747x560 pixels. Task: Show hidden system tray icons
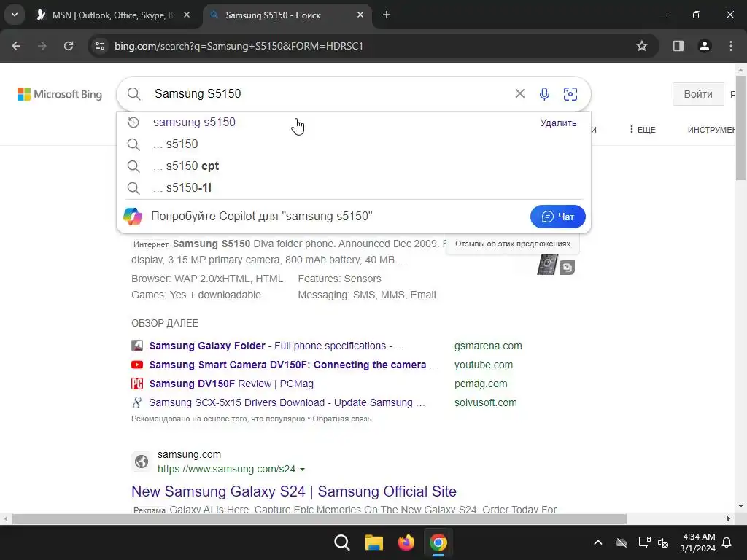click(598, 542)
